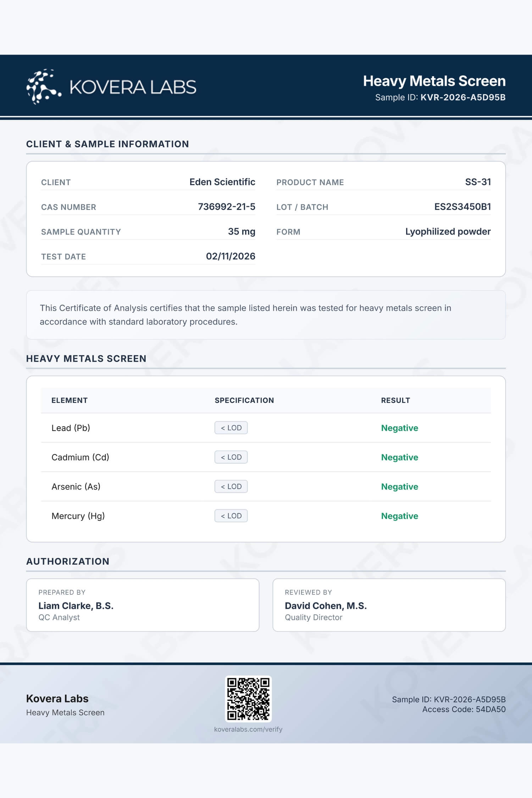Click the Cadmium (Cd) '< LOD' badge

(231, 457)
